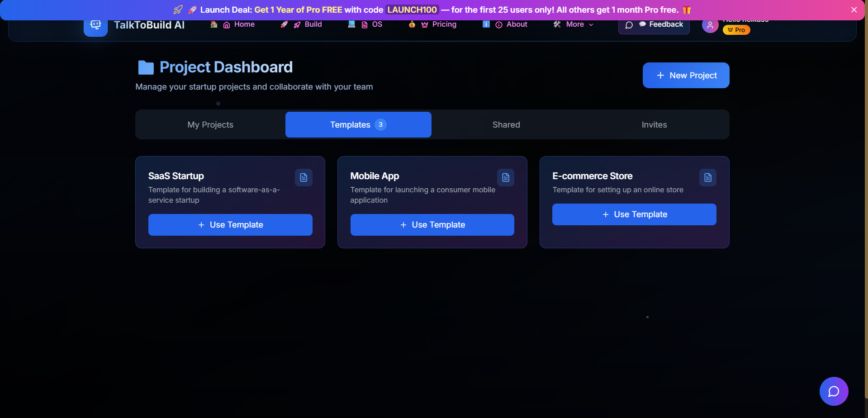Switch to the My Projects tab
The image size is (868, 418).
click(210, 125)
